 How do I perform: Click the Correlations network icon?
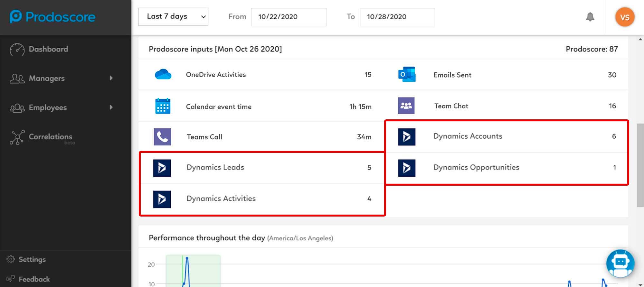click(17, 137)
